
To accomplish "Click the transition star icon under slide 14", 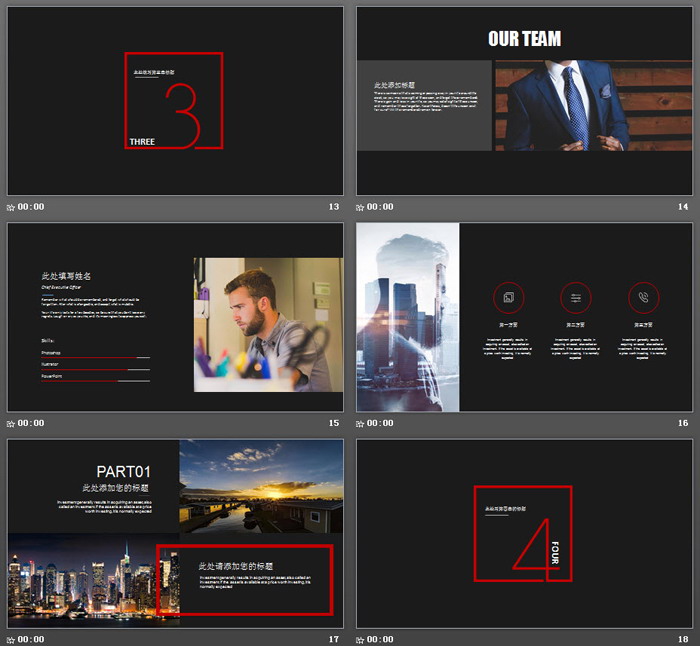I will pos(361,207).
